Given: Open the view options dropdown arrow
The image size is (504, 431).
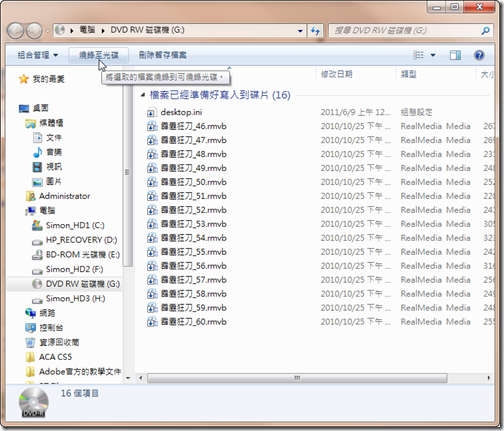Looking at the screenshot, I should point(433,55).
